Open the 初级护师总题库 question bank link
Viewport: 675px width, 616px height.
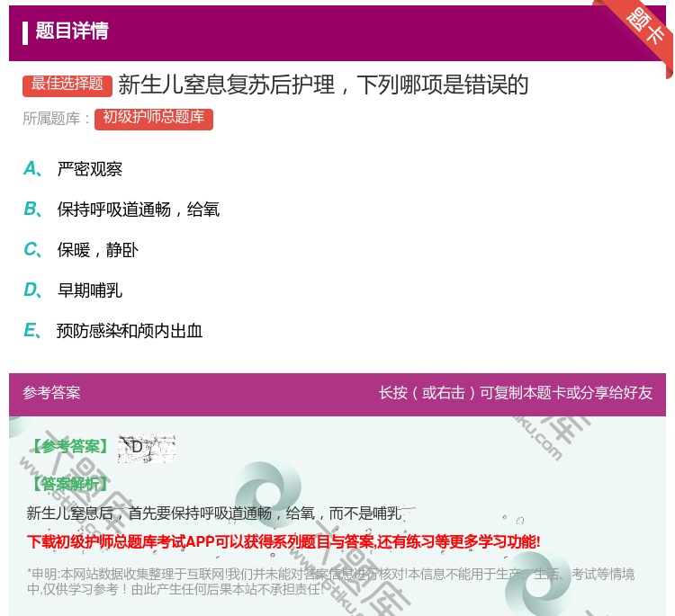pyautogui.click(x=153, y=118)
